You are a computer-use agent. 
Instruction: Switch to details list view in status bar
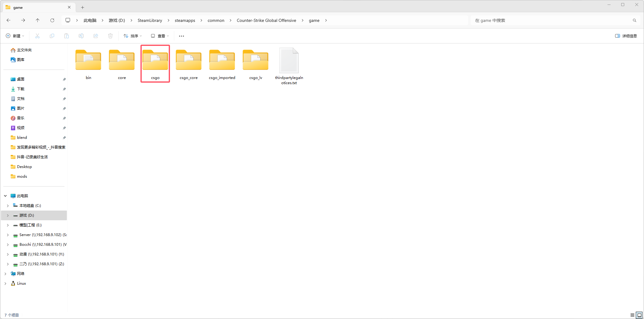pos(632,315)
